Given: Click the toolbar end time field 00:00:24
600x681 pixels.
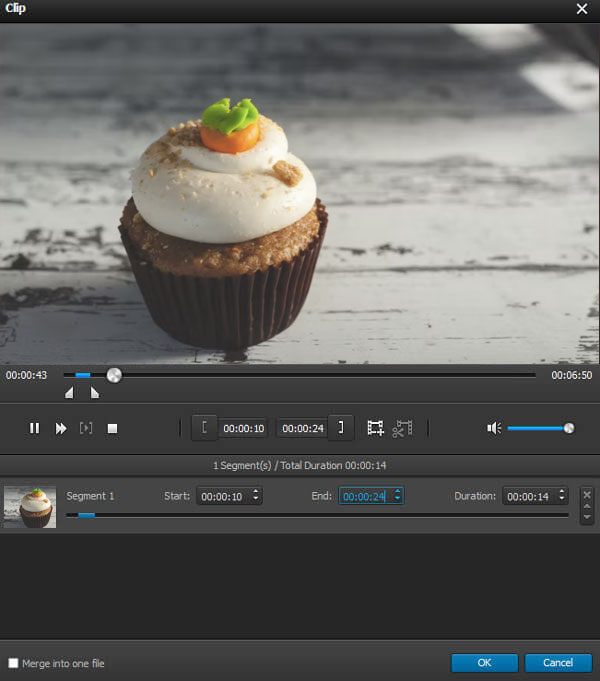Looking at the screenshot, I should pyautogui.click(x=303, y=429).
